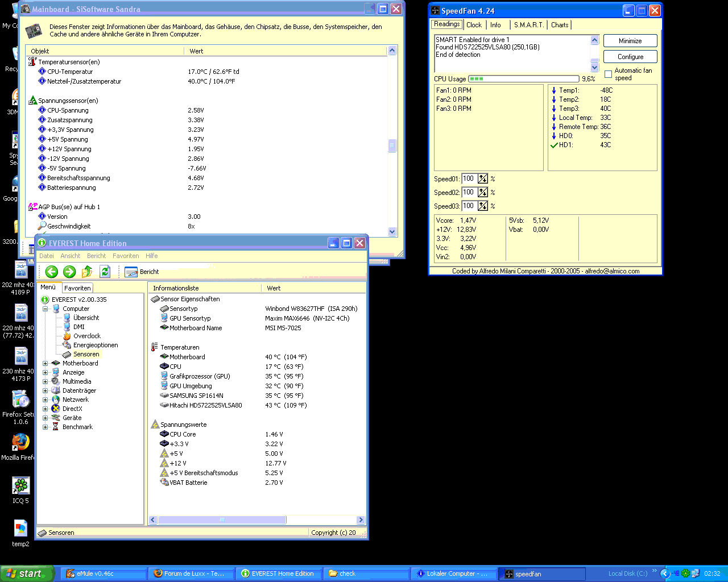The width and height of the screenshot is (728, 582).
Task: Click the Grafikprozessor (GPU) row icon
Action: (x=164, y=376)
